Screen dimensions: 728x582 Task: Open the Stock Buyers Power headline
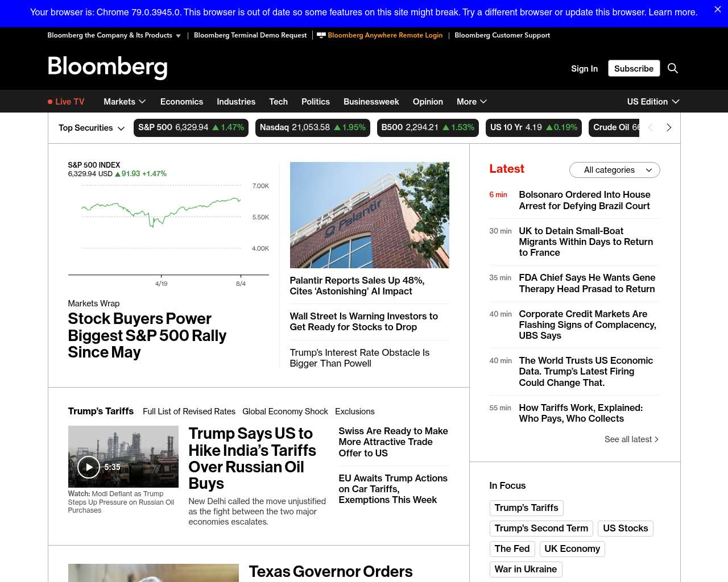coord(147,335)
